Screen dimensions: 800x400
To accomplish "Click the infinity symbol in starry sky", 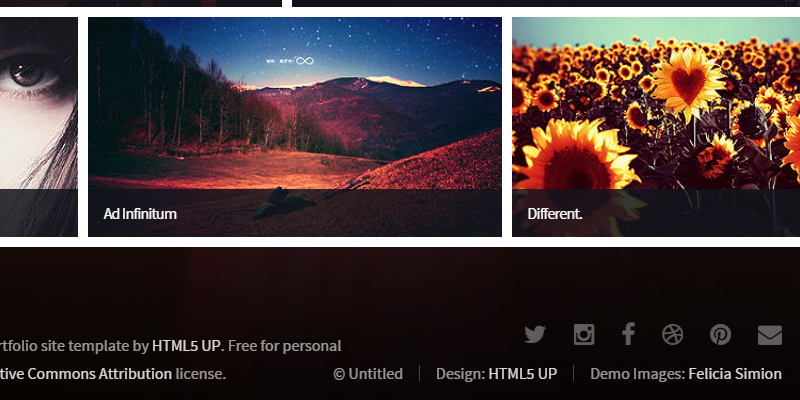I will point(305,61).
